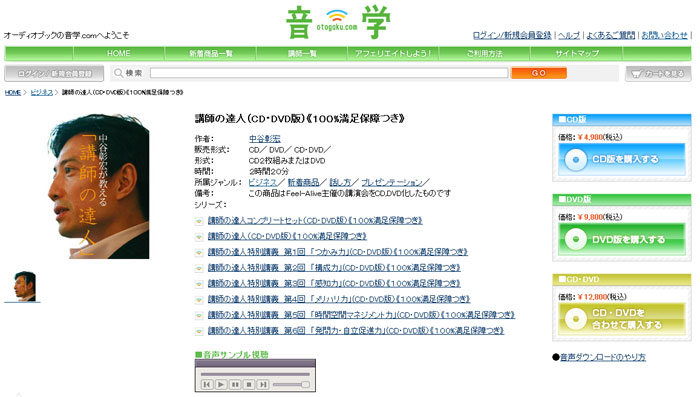Click the audio player volume slider
Viewport: 700px width, 397px height.
click(291, 384)
